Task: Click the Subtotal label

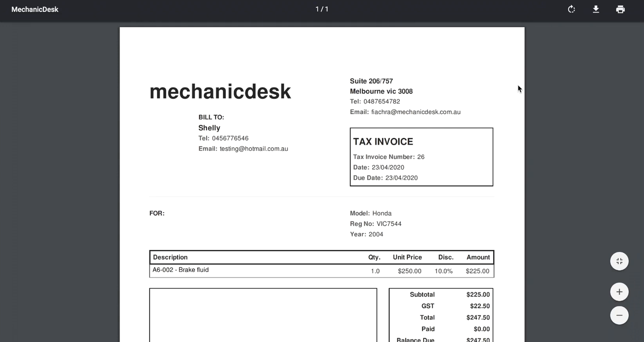Action: click(422, 295)
